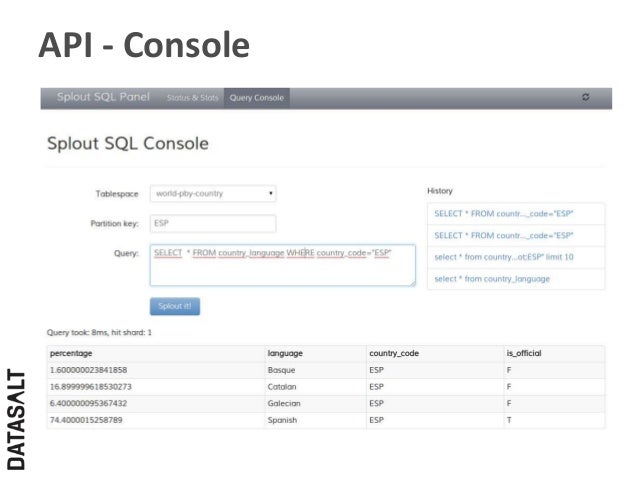The width and height of the screenshot is (638, 479).
Task: Grab the resize handle of the Query box
Action: (x=413, y=283)
